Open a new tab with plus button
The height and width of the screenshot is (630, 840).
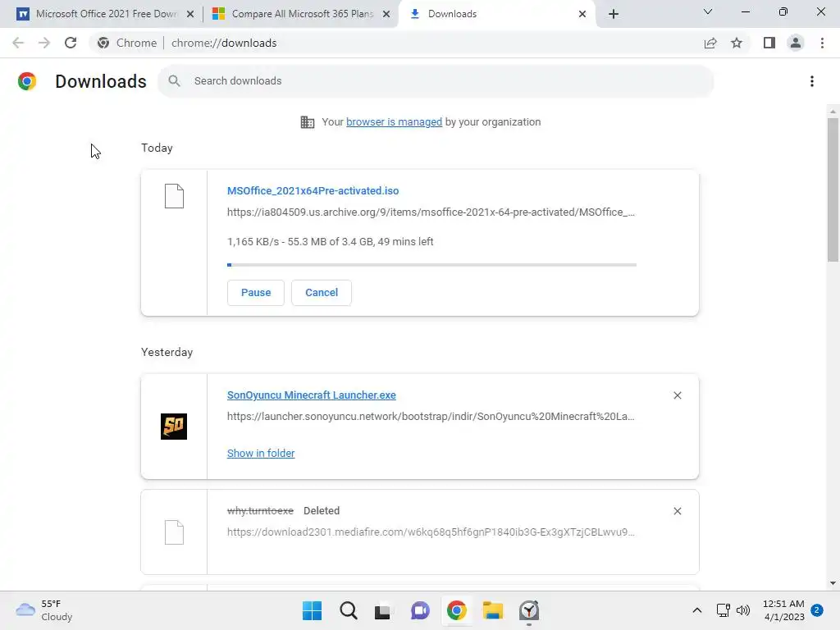(x=614, y=14)
